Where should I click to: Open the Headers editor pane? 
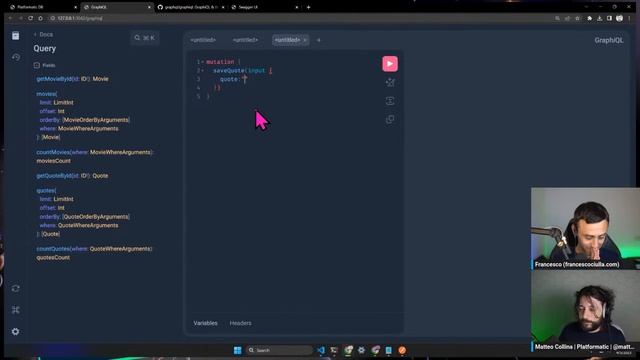coord(240,323)
